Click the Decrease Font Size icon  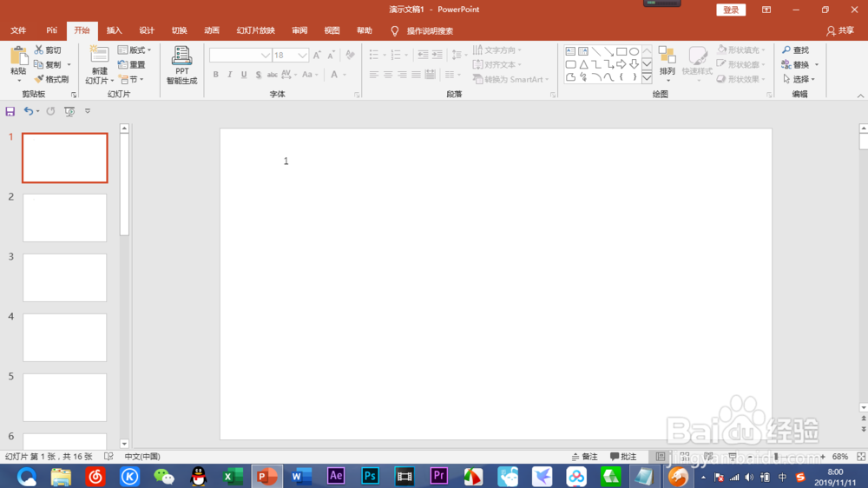(x=331, y=55)
